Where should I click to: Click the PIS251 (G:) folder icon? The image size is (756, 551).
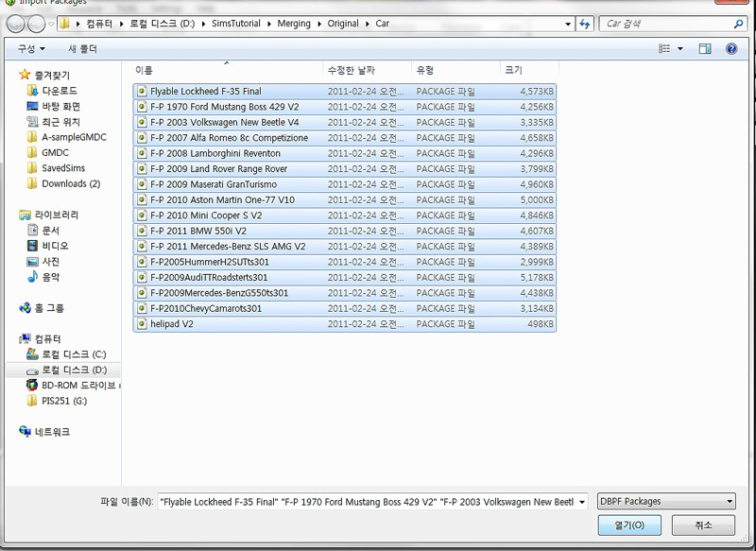[32, 401]
